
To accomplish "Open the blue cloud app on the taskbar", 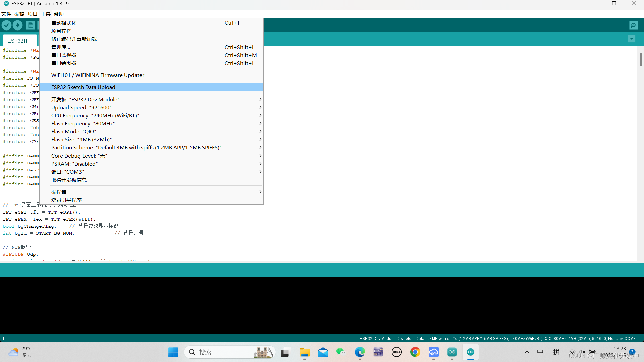I will [x=433, y=352].
